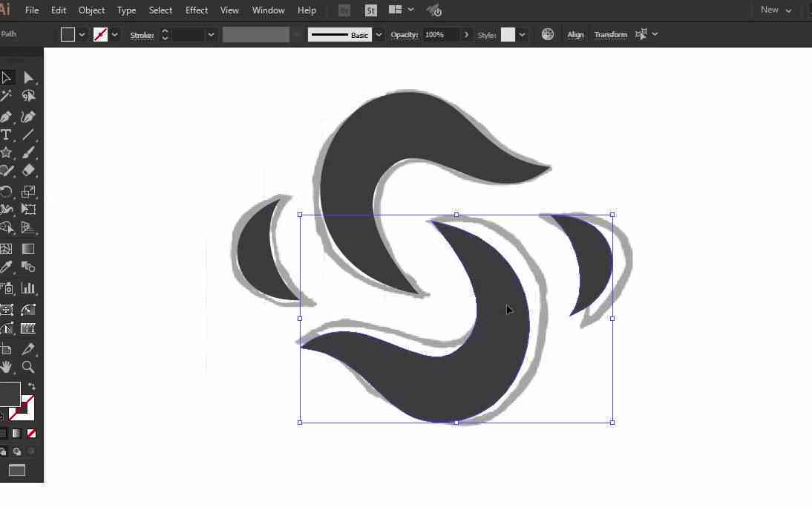Click the Stroke label link
The image size is (812, 508).
142,35
